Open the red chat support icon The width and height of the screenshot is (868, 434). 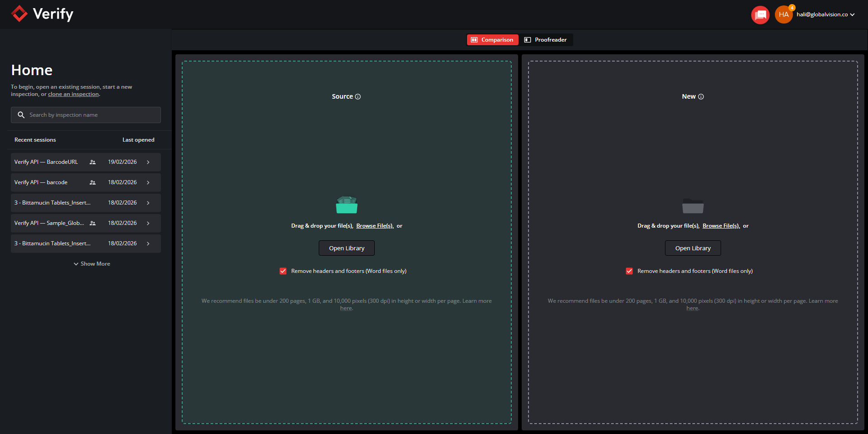[760, 15]
